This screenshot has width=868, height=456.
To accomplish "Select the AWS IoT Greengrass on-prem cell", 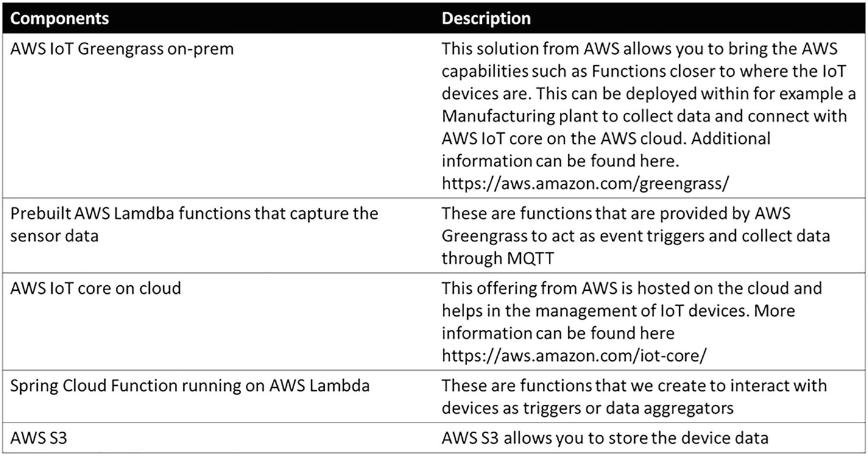I will (x=122, y=49).
